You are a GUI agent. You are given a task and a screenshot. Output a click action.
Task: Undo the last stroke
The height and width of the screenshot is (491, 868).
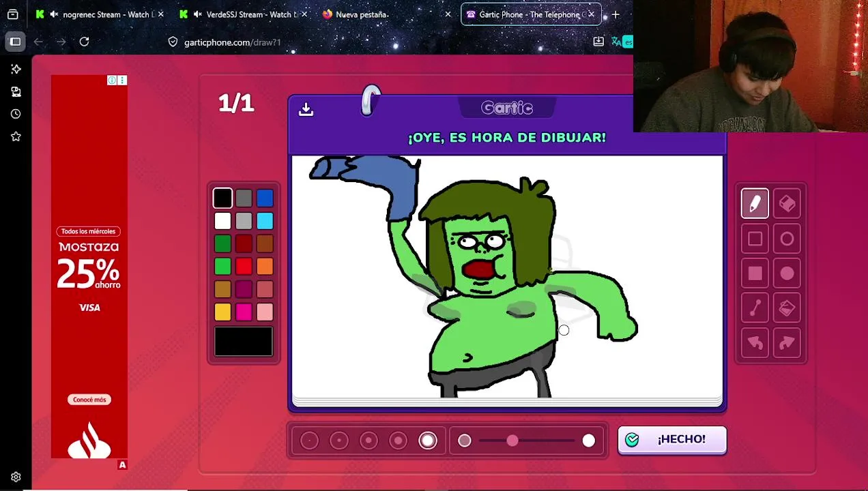(x=755, y=343)
